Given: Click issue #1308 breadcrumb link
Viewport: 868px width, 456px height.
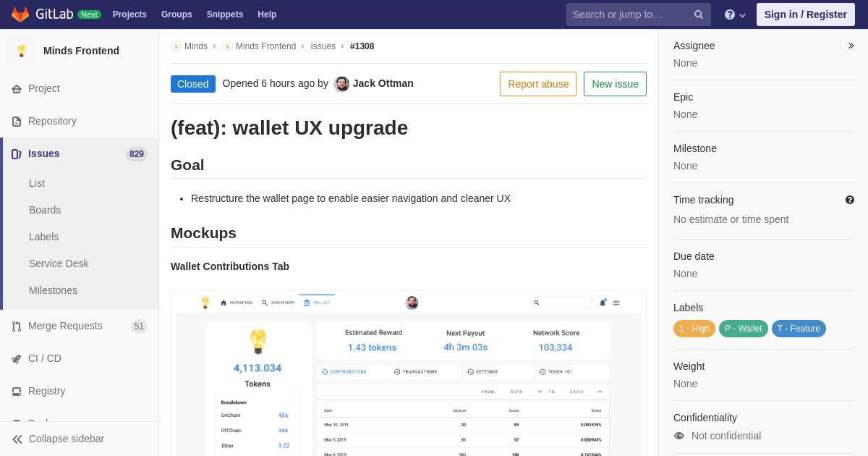Looking at the screenshot, I should click(x=362, y=46).
